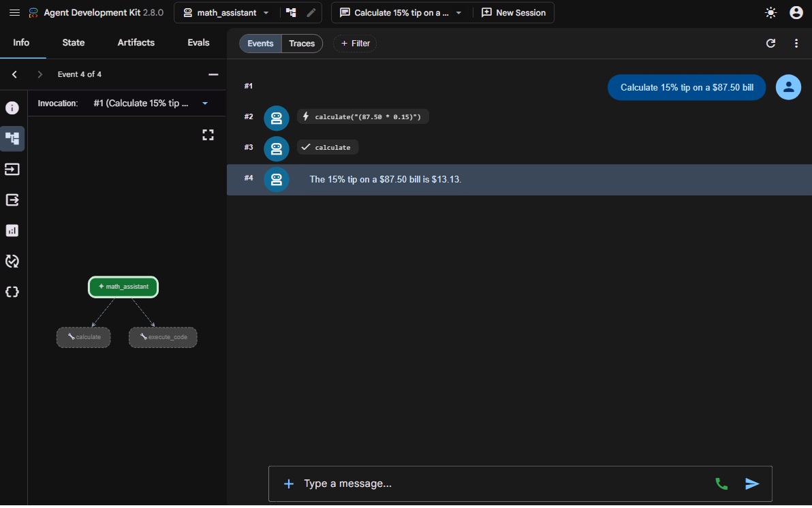Open the three-dot more options menu
The image size is (812, 508).
pos(796,44)
